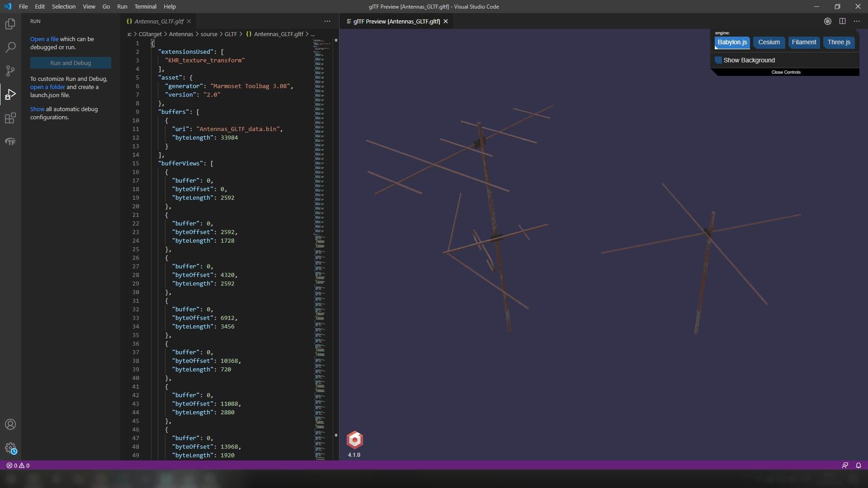Click the RUN sidebar title
Image resolution: width=868 pixels, height=488 pixels.
point(35,21)
